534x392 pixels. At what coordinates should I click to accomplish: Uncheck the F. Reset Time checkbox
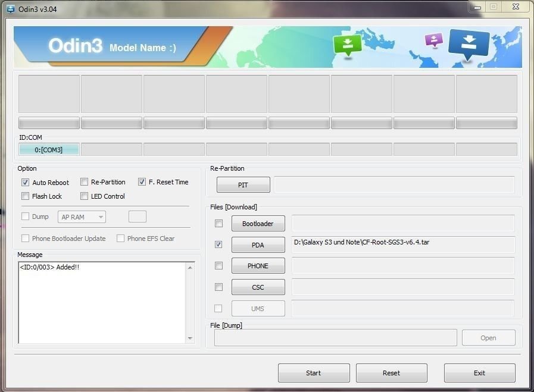[142, 182]
